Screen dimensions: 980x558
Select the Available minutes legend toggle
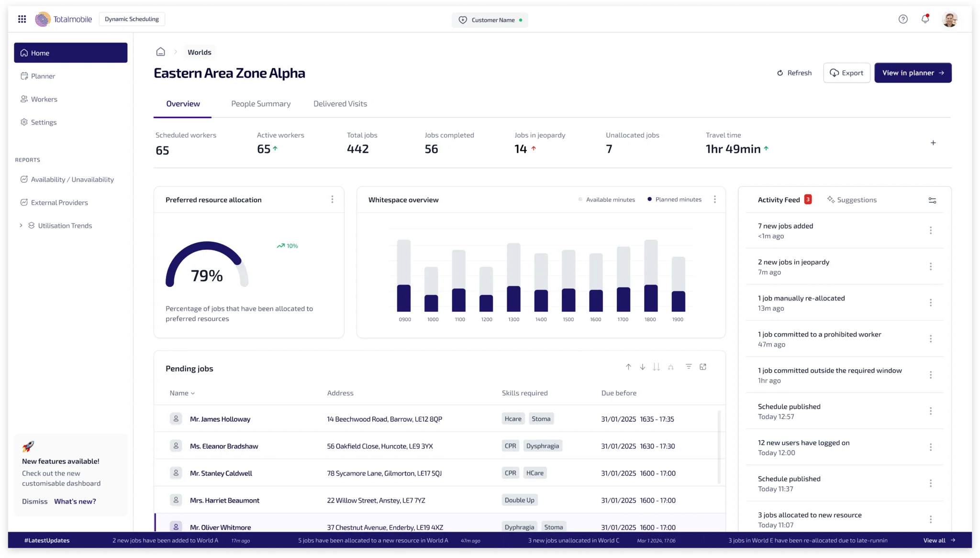606,199
